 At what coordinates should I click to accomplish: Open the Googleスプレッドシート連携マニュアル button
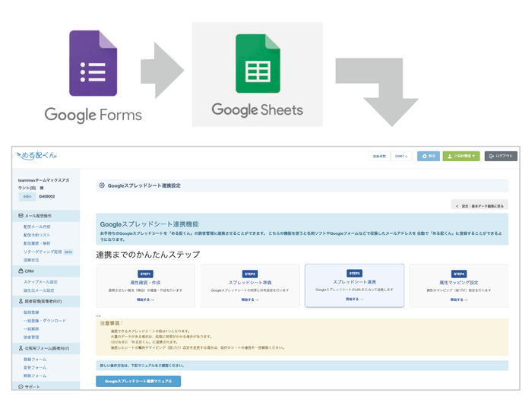pyautogui.click(x=138, y=381)
